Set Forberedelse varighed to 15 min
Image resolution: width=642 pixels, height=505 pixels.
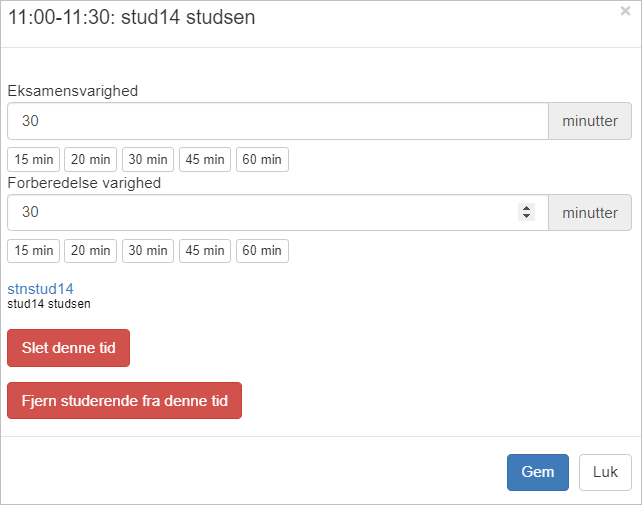(33, 250)
